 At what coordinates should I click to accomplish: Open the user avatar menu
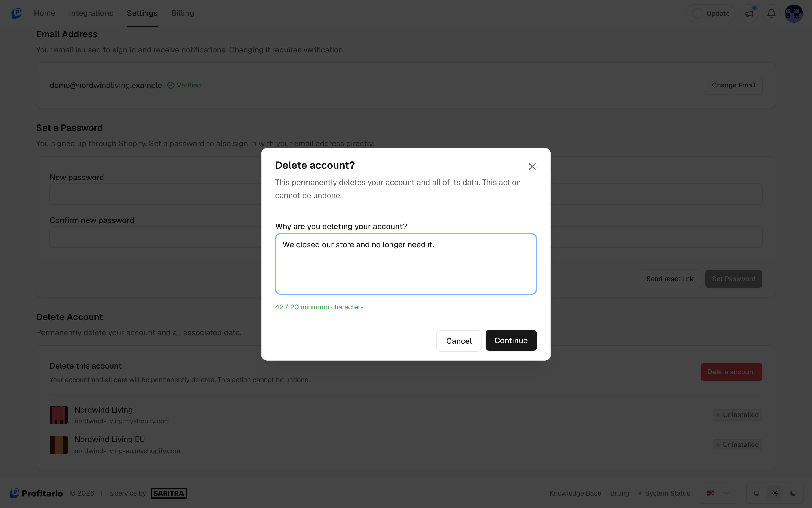pos(794,14)
